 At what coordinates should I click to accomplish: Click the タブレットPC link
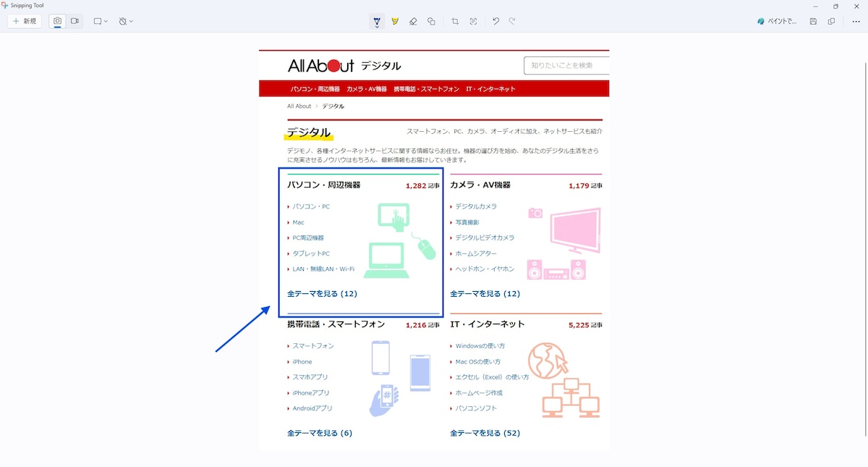tap(311, 253)
